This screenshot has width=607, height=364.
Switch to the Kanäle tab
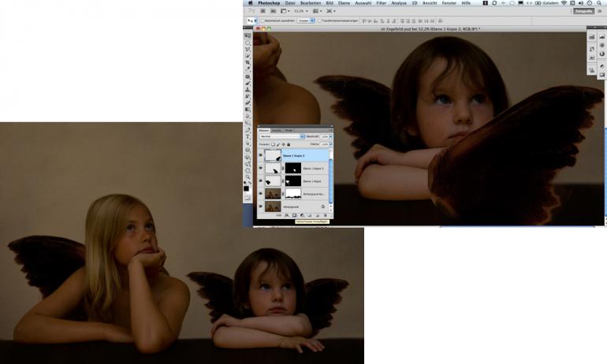click(x=277, y=130)
